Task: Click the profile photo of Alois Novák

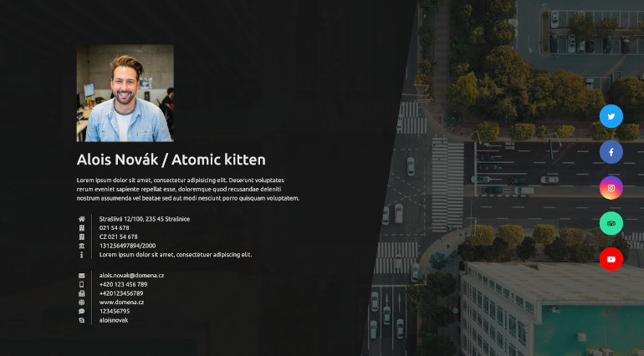Action: tap(125, 94)
